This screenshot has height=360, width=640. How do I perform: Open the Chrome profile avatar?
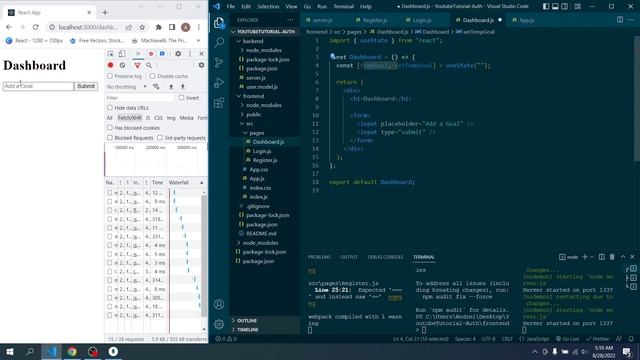pyautogui.click(x=186, y=27)
